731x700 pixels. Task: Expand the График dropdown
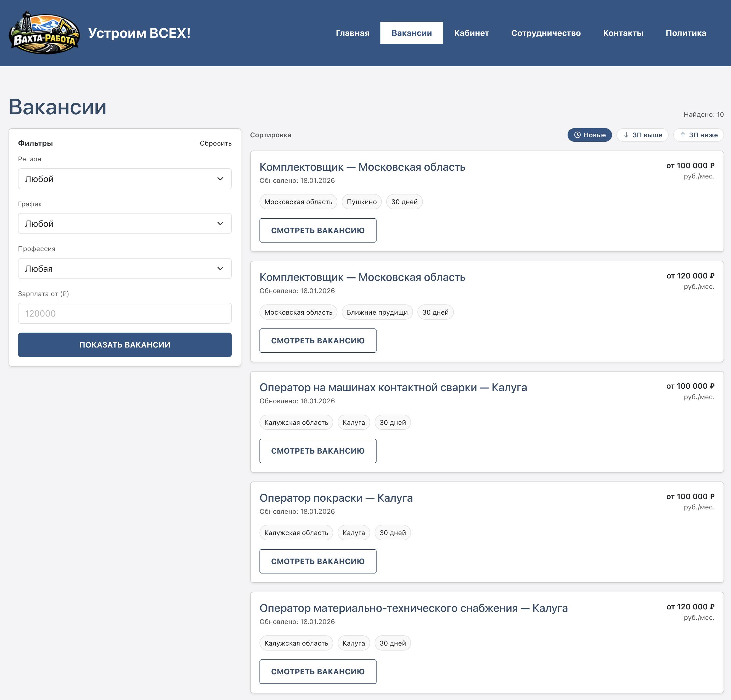(125, 223)
